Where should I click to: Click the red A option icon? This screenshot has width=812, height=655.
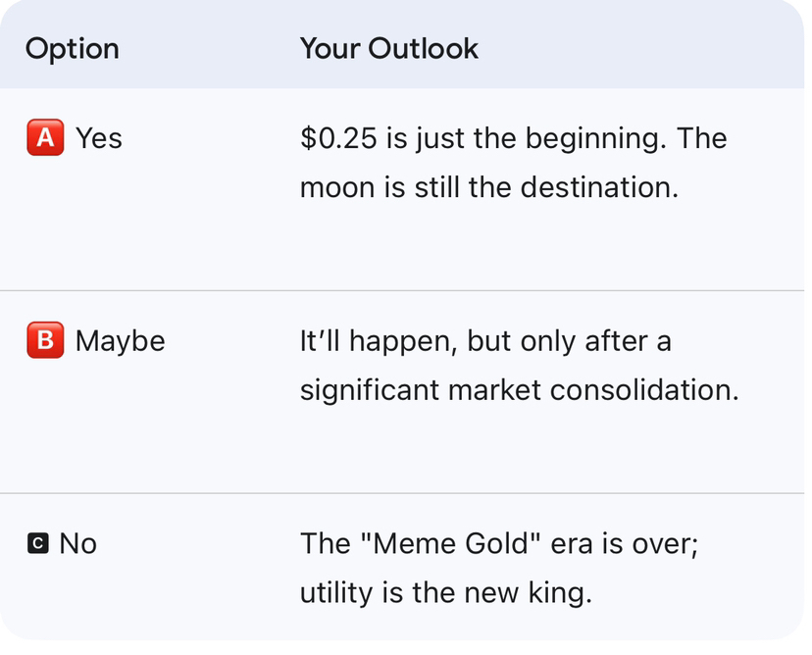pyautogui.click(x=45, y=139)
